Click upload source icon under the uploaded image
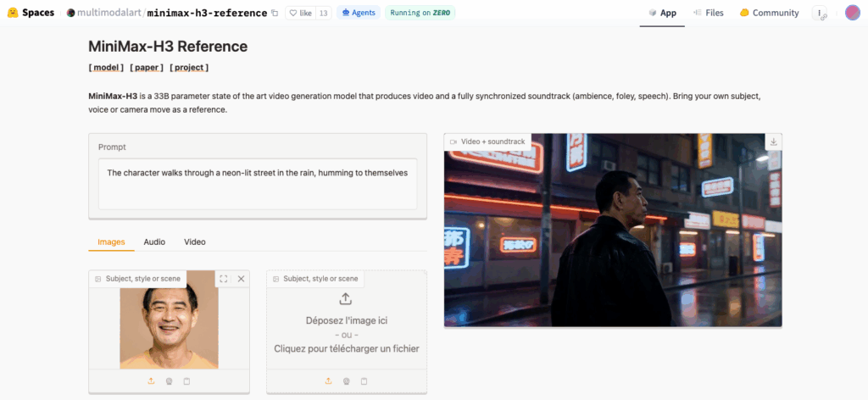This screenshot has height=400, width=868. [151, 381]
